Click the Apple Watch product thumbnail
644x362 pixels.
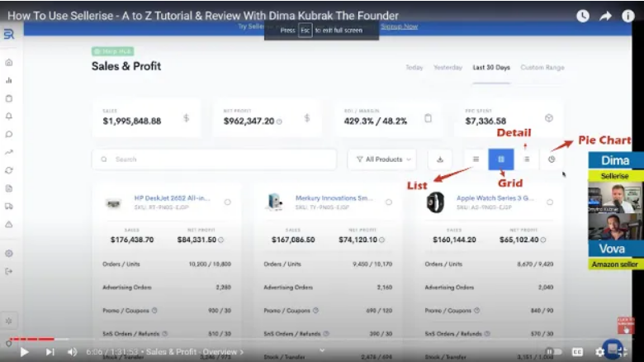pos(435,202)
